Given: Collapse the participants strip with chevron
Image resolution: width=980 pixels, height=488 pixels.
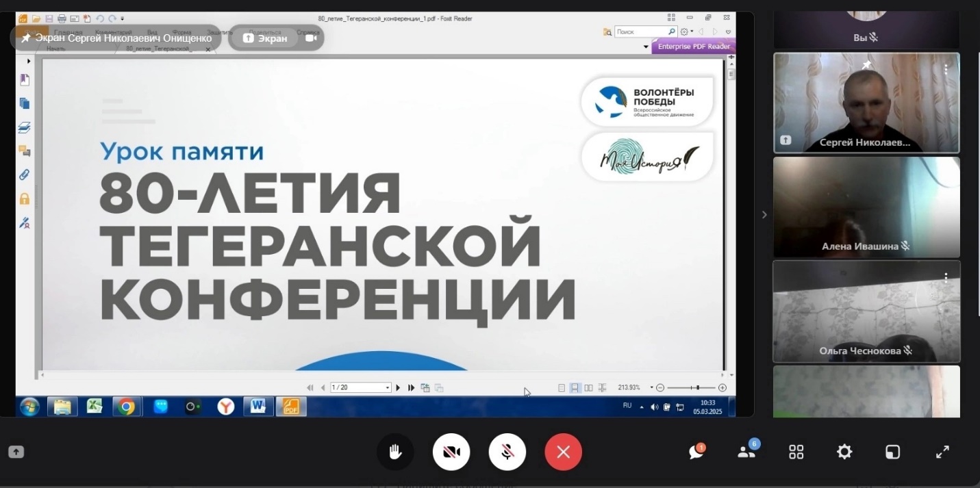Looking at the screenshot, I should pos(764,215).
